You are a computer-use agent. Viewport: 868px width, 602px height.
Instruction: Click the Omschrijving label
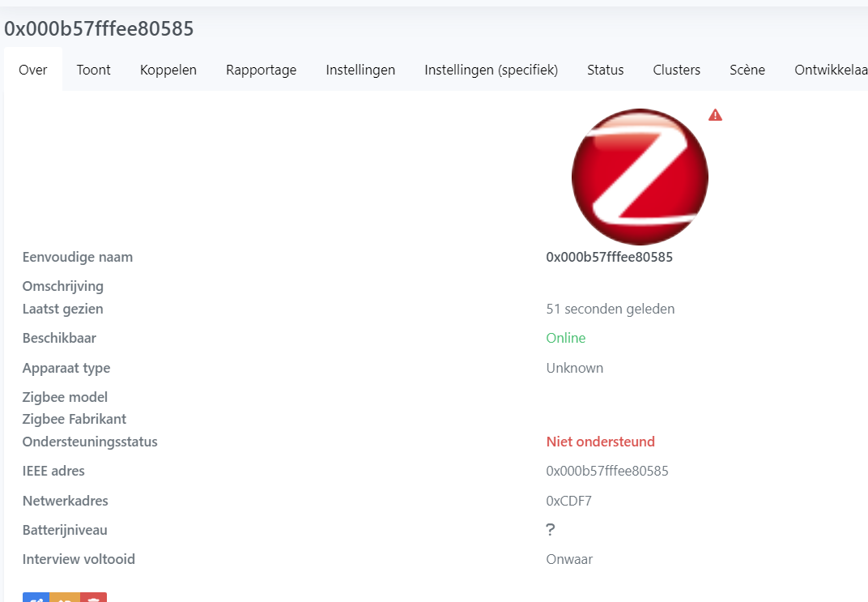[63, 286]
